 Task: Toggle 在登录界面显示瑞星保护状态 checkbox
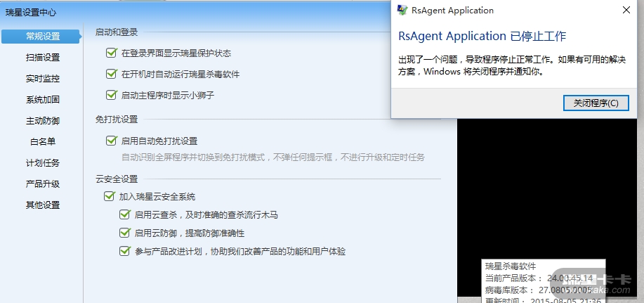[111, 53]
